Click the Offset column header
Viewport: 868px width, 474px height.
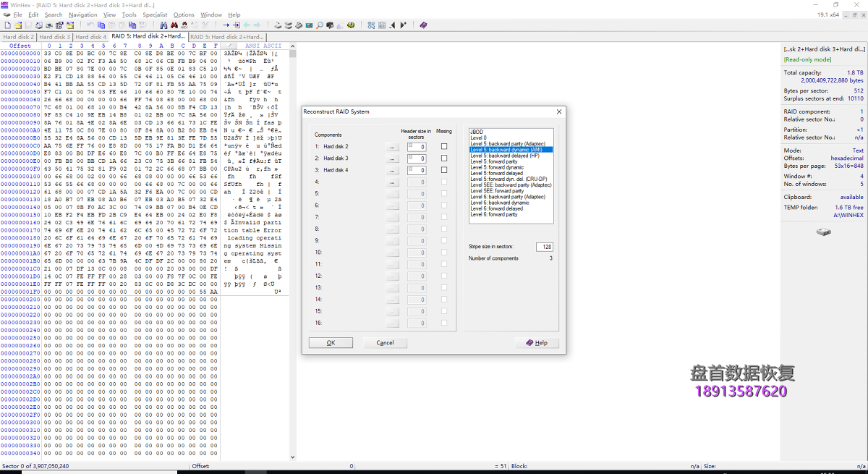pos(20,46)
